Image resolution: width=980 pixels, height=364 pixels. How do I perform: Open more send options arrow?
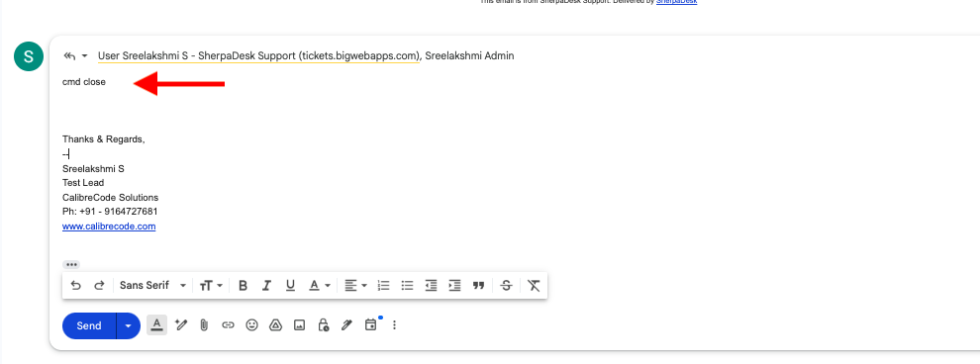(x=128, y=325)
